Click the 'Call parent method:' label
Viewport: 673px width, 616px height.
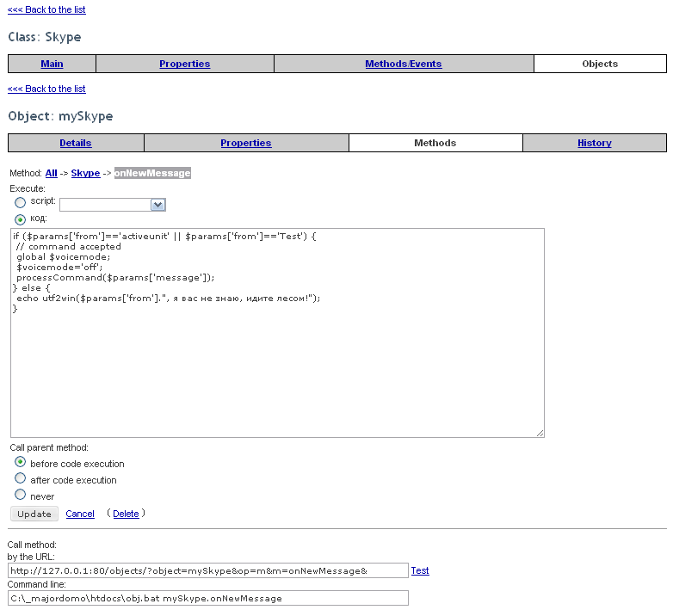(49, 447)
